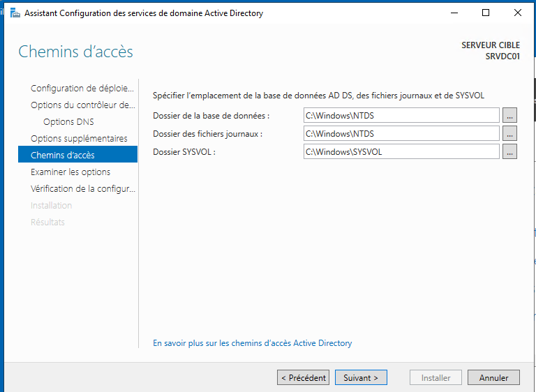This screenshot has height=392, width=536.
Task: Open the Configuration de déploiement step
Action: 82,88
